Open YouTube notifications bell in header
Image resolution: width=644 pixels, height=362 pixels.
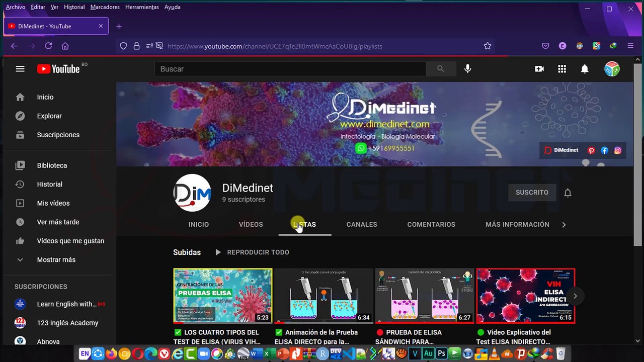tap(585, 69)
